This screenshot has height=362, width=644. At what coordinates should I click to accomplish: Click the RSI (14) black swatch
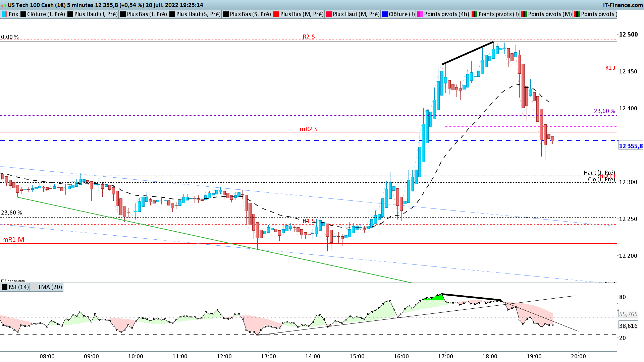4,287
